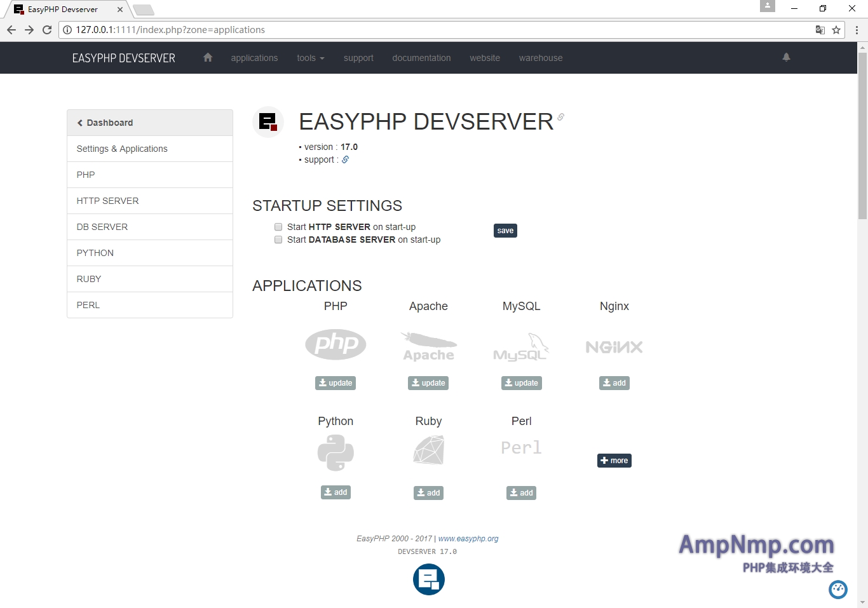Click the Ruby gem logo
The image size is (868, 608).
(429, 450)
